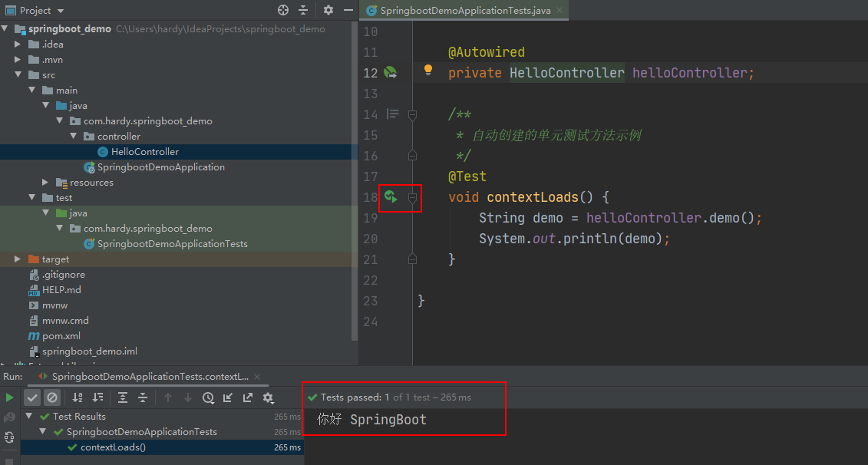The height and width of the screenshot is (465, 868).
Task: Click the @Test annotation on line 17
Action: [x=467, y=176]
